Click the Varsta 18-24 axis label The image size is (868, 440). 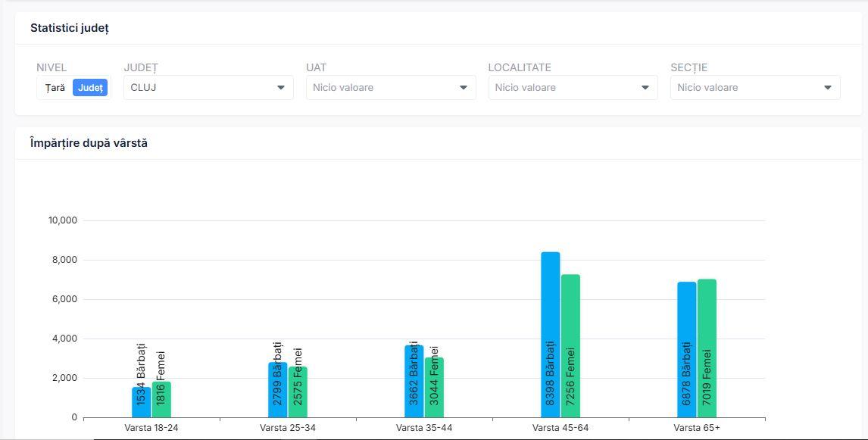coord(151,428)
